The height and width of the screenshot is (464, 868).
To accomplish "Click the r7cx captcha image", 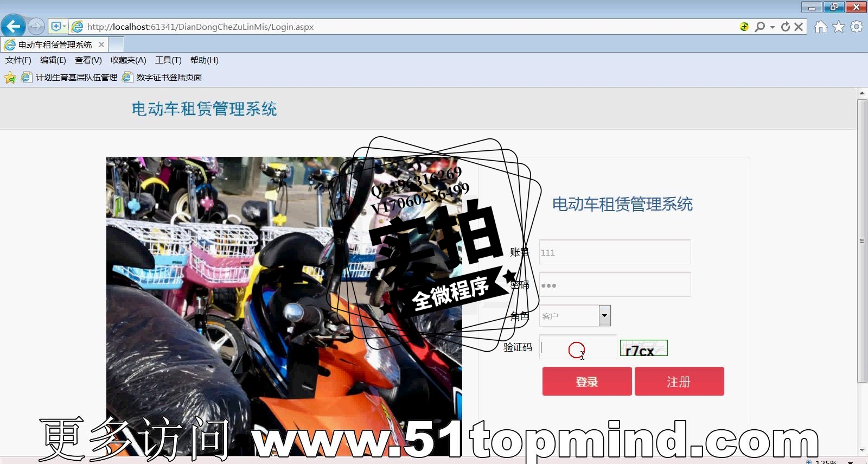I will click(x=644, y=348).
